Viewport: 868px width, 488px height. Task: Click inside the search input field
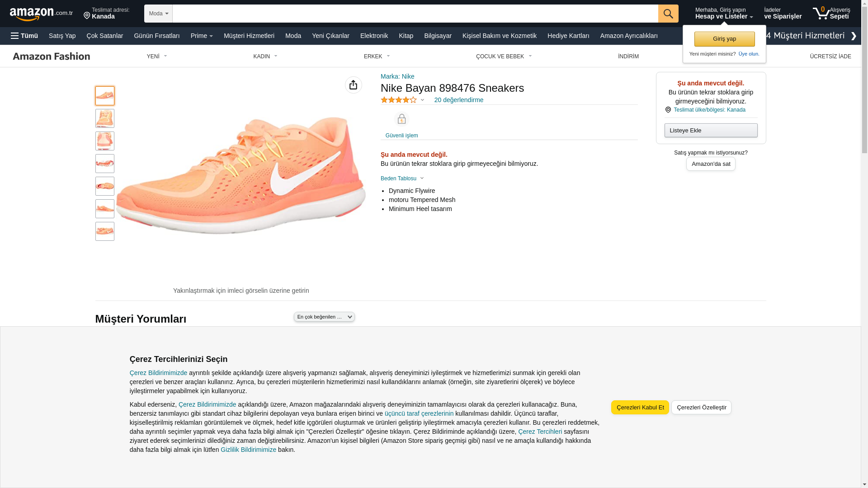tap(415, 14)
